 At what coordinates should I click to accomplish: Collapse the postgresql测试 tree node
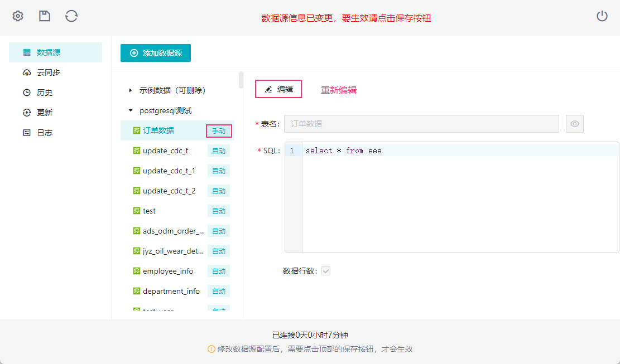pos(131,110)
